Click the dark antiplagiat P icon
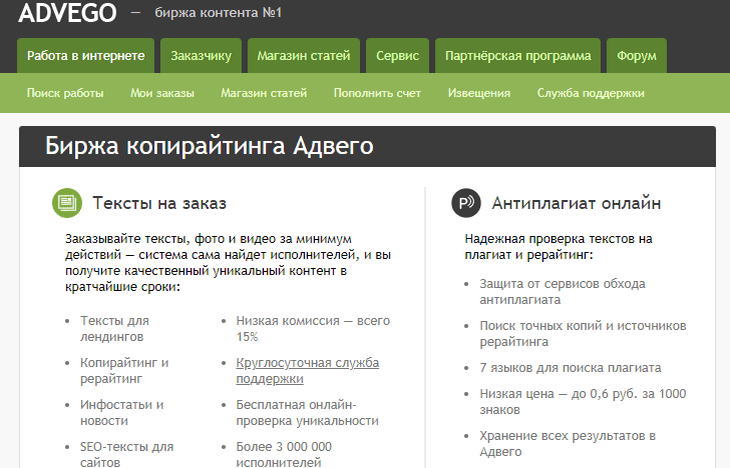 pos(466,203)
